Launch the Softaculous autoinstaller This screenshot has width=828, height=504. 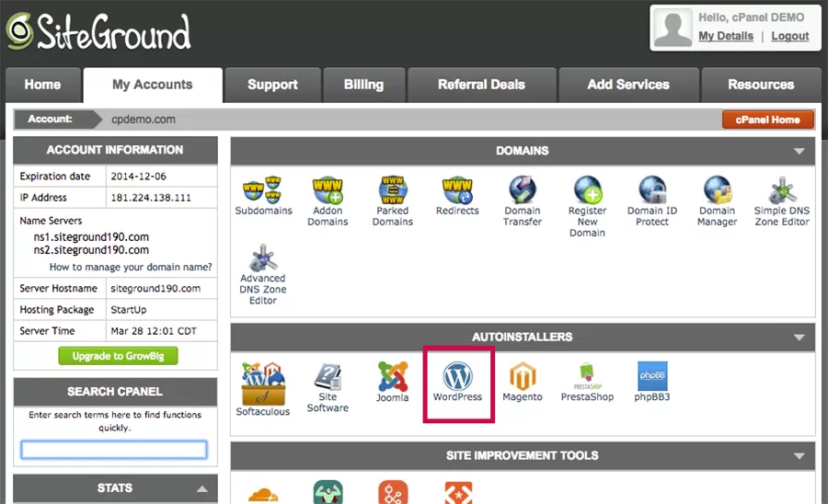click(263, 389)
